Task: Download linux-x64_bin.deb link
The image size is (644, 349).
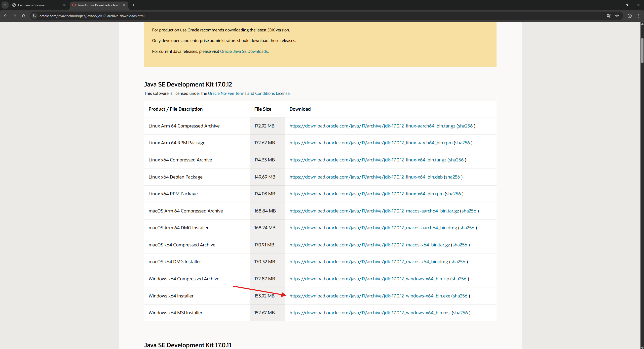Action: 366,177
